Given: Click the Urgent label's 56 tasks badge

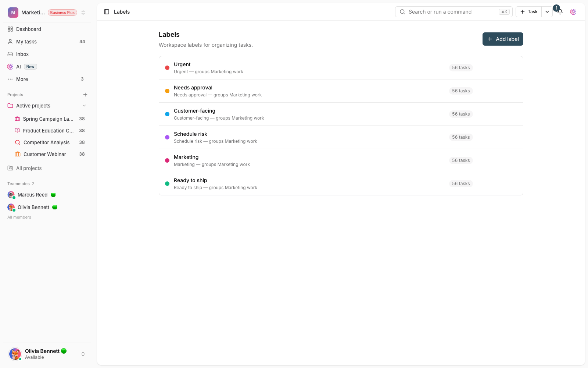Looking at the screenshot, I should 461,68.
